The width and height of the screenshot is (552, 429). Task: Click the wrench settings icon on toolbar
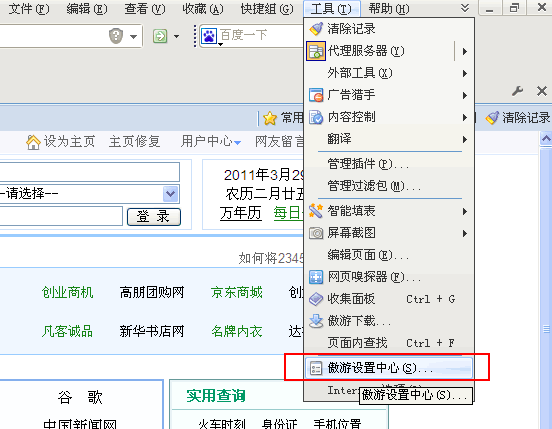click(x=517, y=92)
